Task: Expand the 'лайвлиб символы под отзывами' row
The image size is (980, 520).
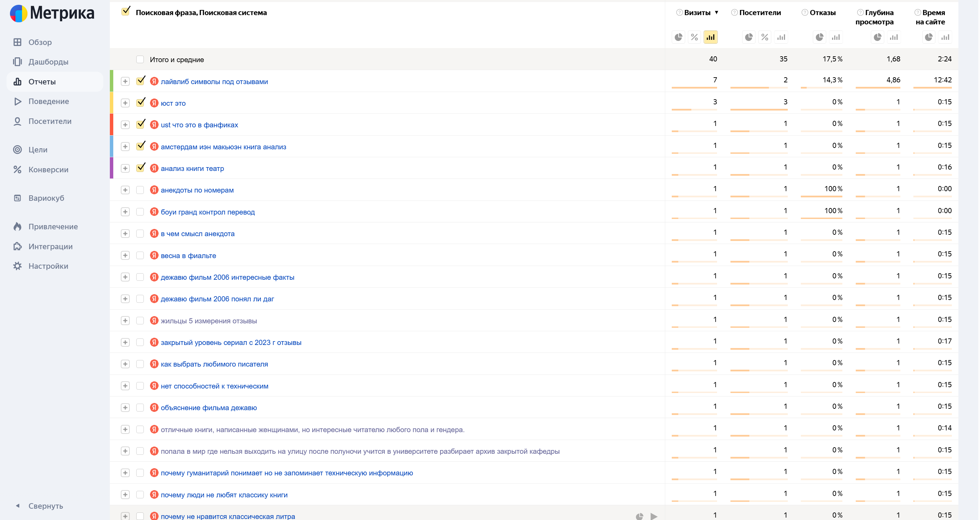Action: click(x=125, y=81)
